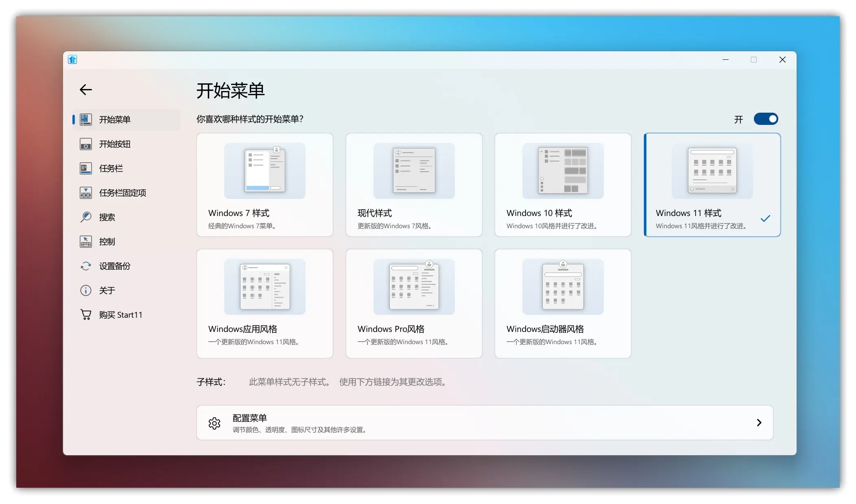The image size is (856, 504).
Task: Select the Windows 11 样式 preview thumbnail
Action: point(712,170)
